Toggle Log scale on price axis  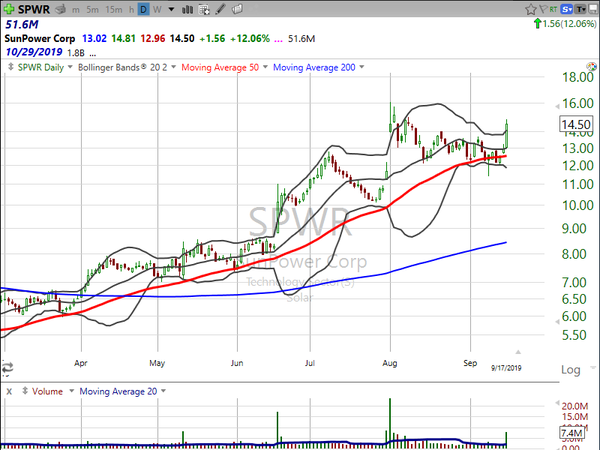click(568, 369)
